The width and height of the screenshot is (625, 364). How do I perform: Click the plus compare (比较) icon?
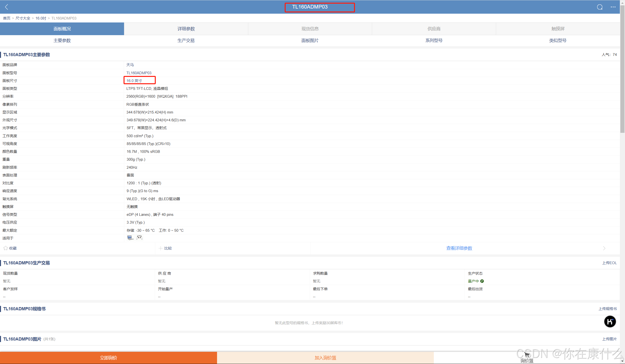(160, 248)
